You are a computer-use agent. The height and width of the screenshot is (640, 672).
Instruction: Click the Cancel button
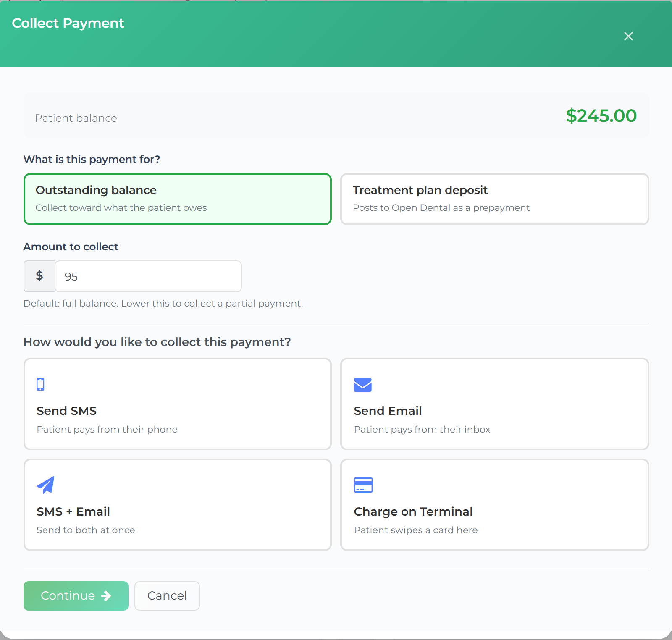click(x=167, y=596)
